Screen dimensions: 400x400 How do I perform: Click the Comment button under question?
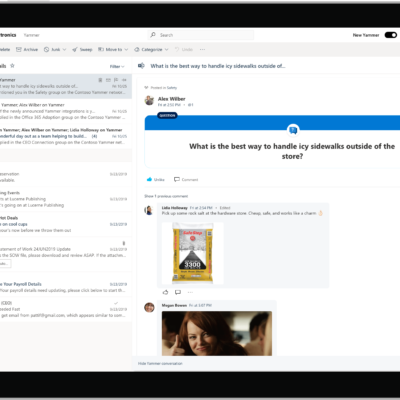[x=186, y=179]
